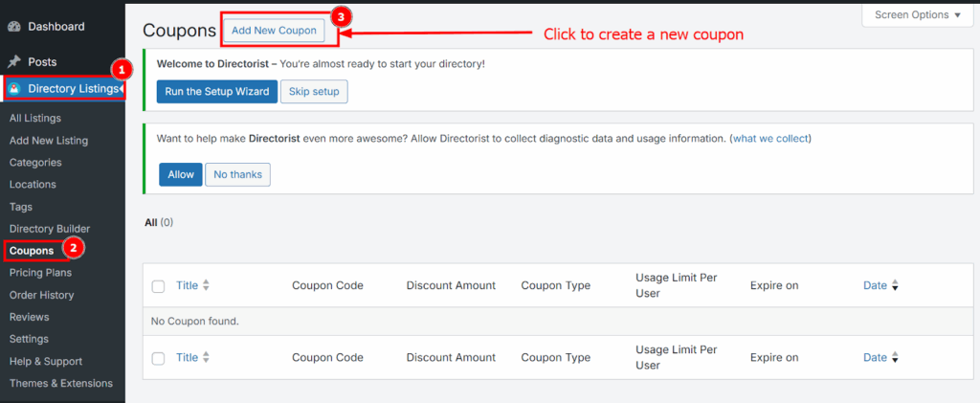Image resolution: width=980 pixels, height=403 pixels.
Task: Open Pricing Plans in sidebar
Action: 39,273
